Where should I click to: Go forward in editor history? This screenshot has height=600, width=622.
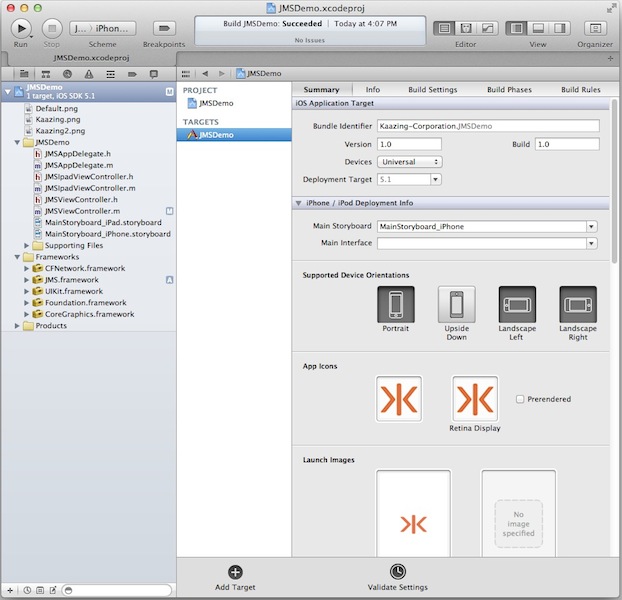221,74
